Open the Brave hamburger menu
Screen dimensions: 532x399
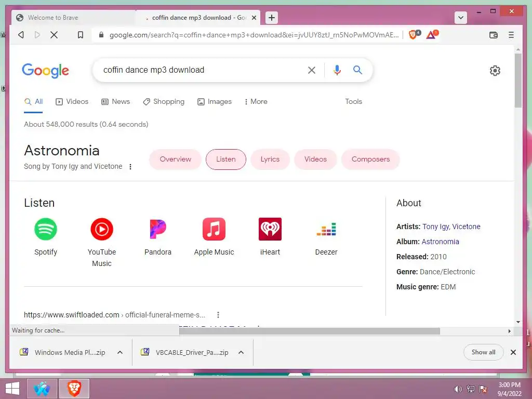(x=511, y=35)
